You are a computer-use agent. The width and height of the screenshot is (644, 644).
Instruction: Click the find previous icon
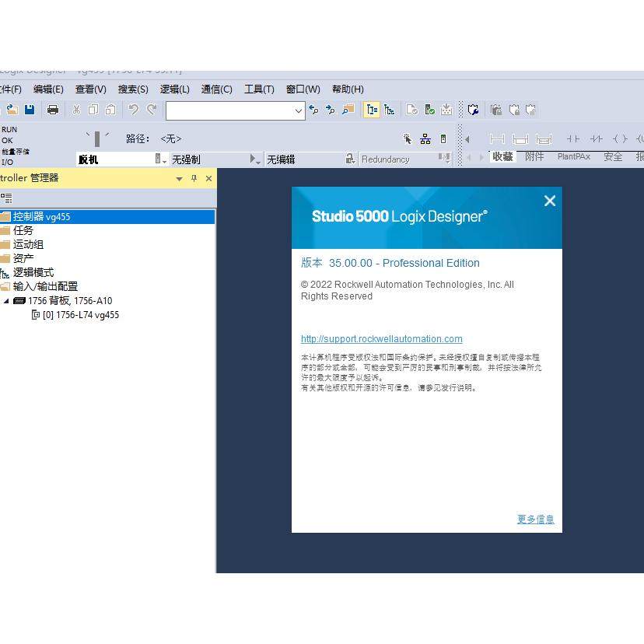[x=313, y=110]
